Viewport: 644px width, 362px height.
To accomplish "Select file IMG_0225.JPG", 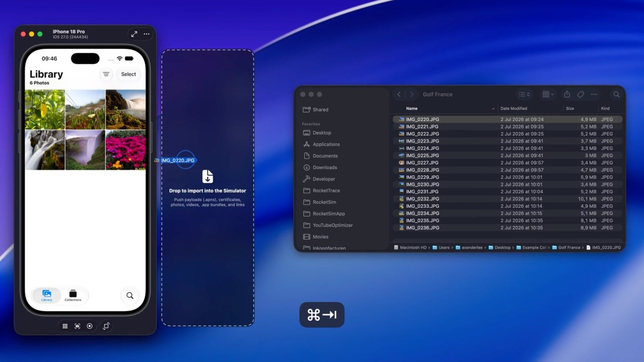I will click(x=507, y=156).
